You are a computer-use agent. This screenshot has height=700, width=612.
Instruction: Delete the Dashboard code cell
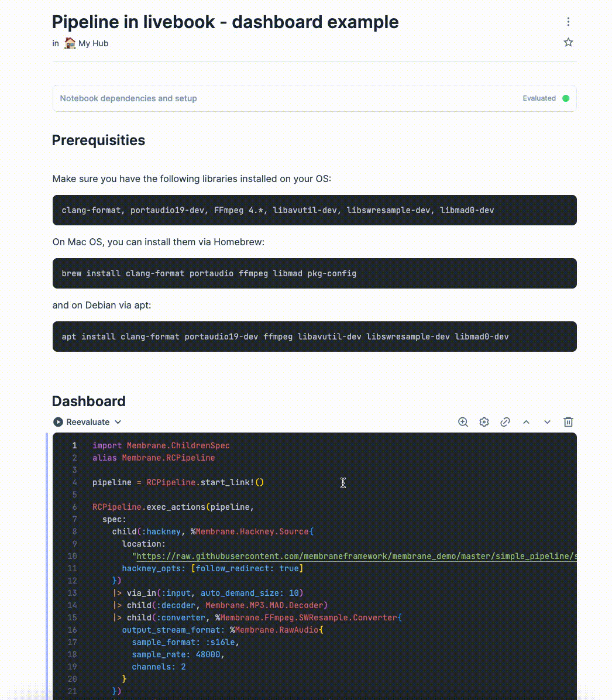click(568, 422)
